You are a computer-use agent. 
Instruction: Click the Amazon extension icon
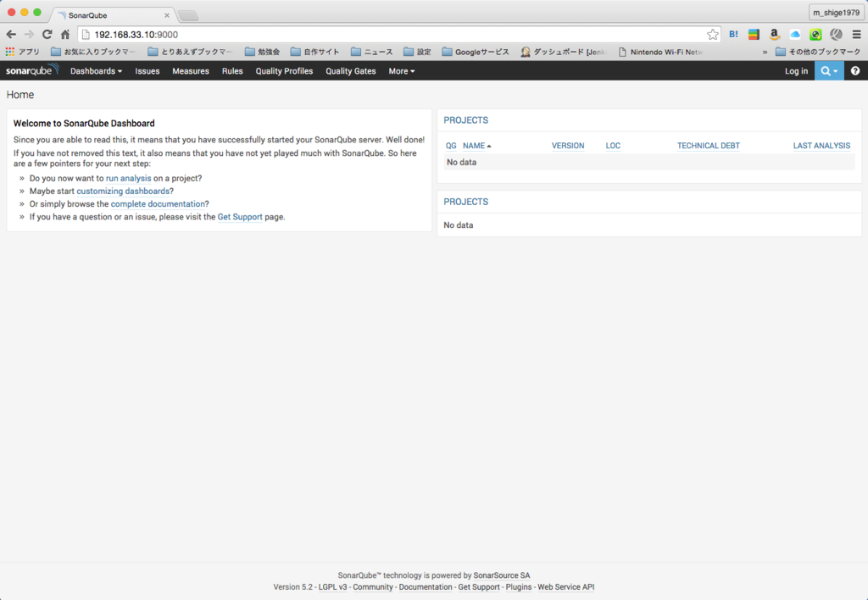[x=775, y=34]
